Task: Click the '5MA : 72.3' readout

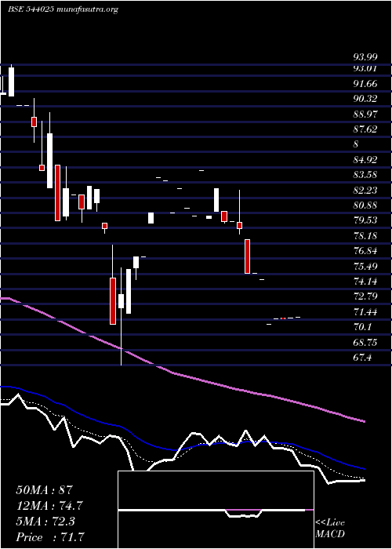Action: coord(45,522)
